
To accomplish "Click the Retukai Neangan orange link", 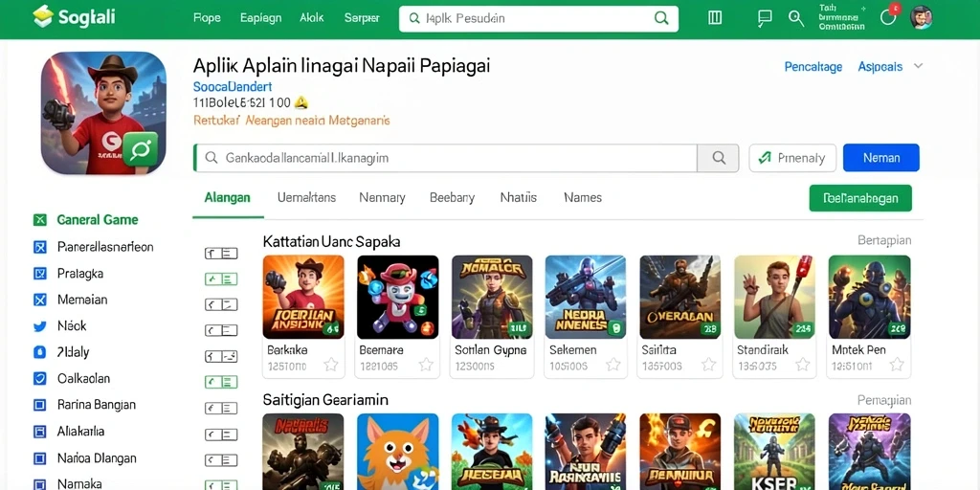I will click(x=292, y=120).
